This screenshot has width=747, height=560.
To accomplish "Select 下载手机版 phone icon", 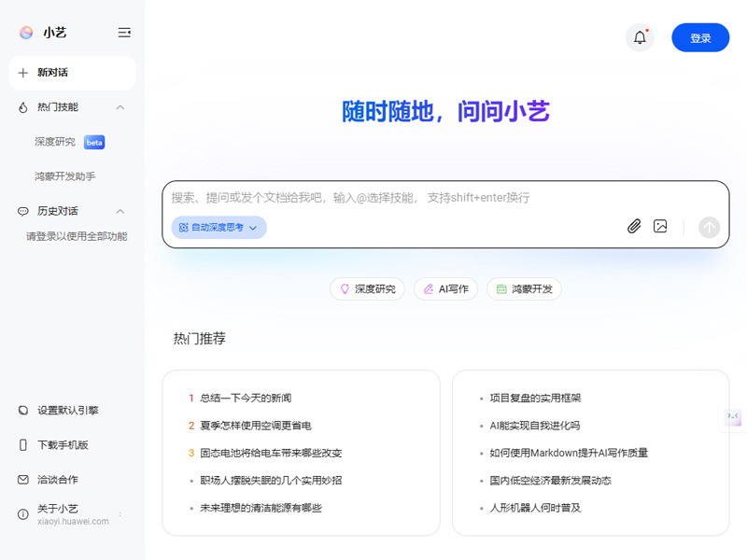I will pos(21,445).
